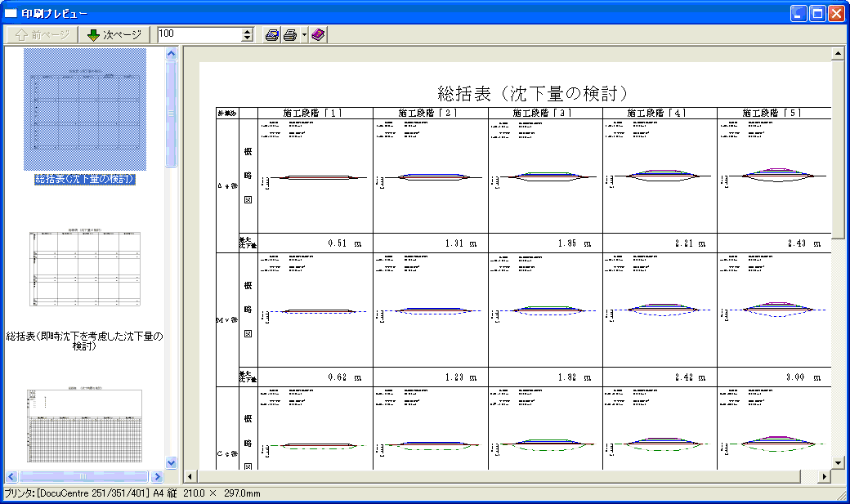Click the preview pane scroll right arrow
The width and height of the screenshot is (850, 504).
click(825, 477)
